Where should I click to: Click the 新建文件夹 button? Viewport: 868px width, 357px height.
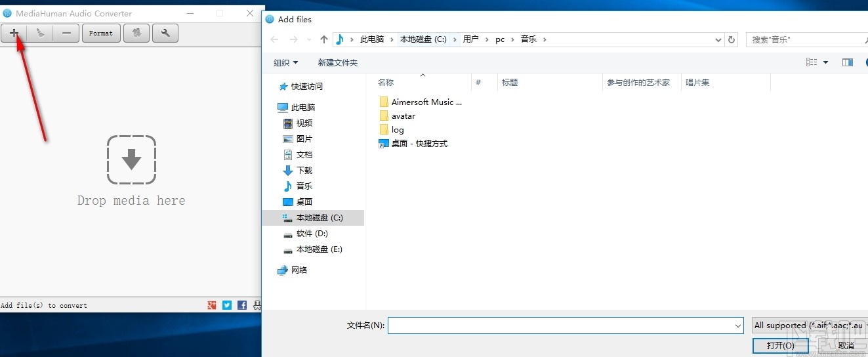(x=338, y=62)
